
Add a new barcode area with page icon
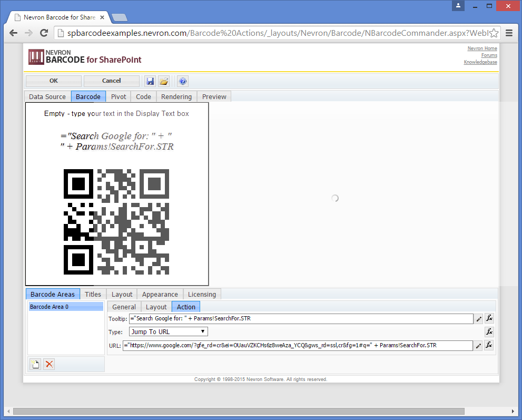coord(35,364)
